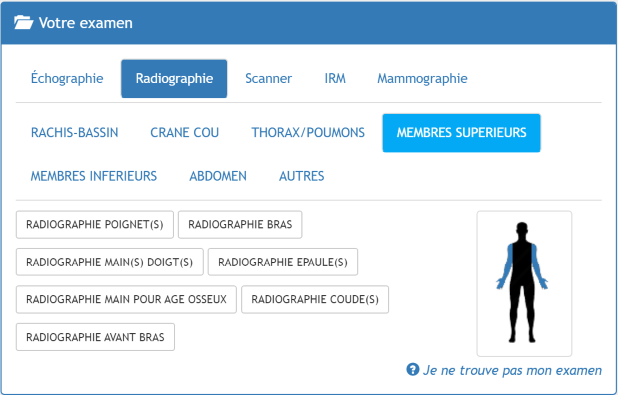Open the Mammographie tab
Viewport: 618px width, 395px height.
pos(423,78)
